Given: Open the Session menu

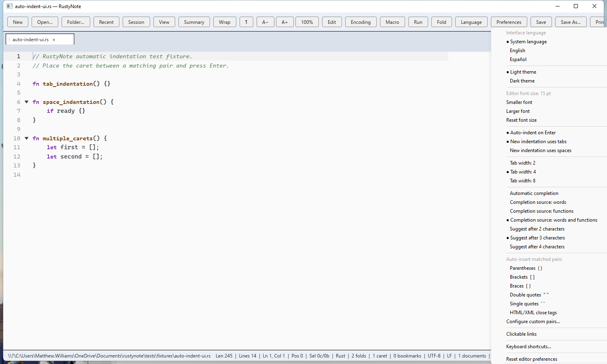Looking at the screenshot, I should (136, 22).
